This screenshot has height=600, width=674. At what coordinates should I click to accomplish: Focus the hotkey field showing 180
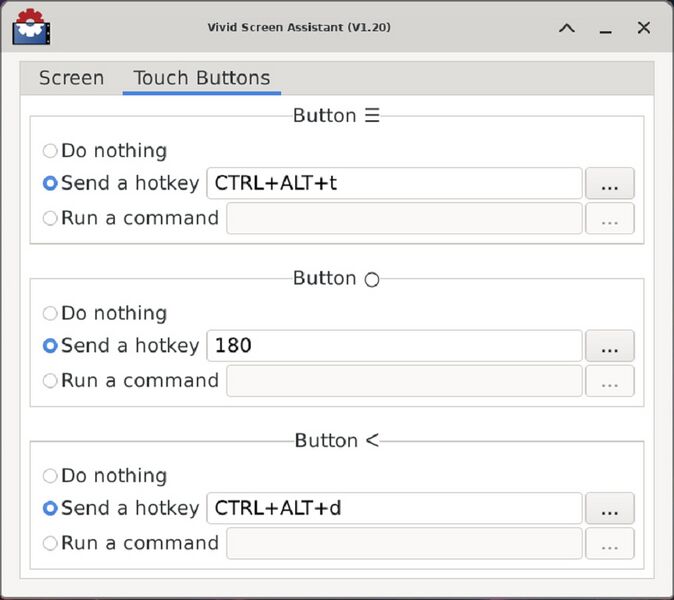click(393, 347)
